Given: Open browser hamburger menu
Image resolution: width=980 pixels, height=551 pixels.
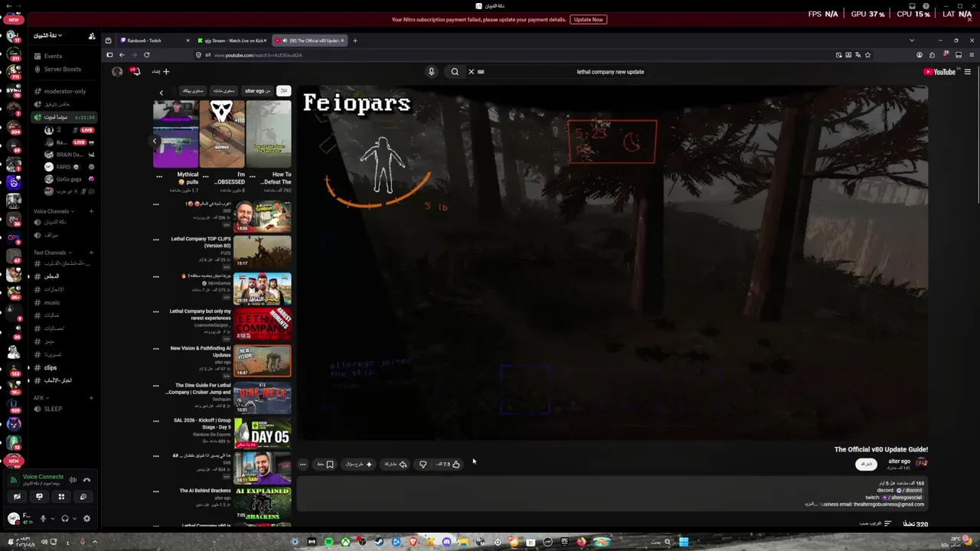Looking at the screenshot, I should [x=971, y=55].
